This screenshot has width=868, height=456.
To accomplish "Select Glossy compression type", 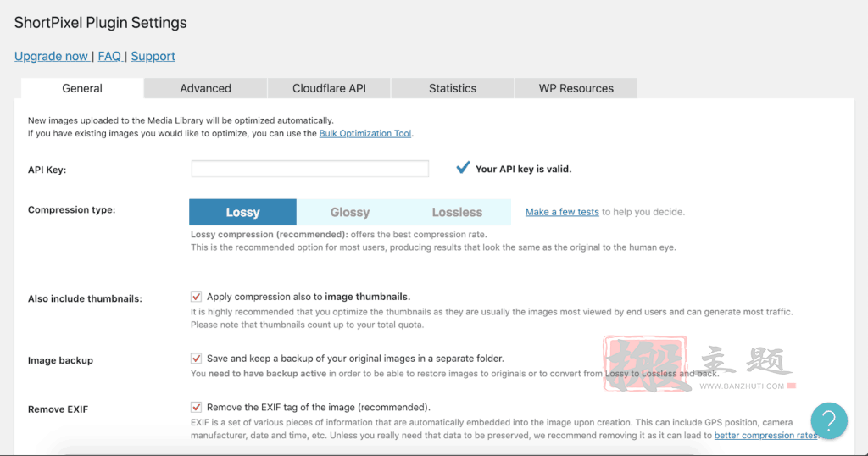I will tap(350, 212).
